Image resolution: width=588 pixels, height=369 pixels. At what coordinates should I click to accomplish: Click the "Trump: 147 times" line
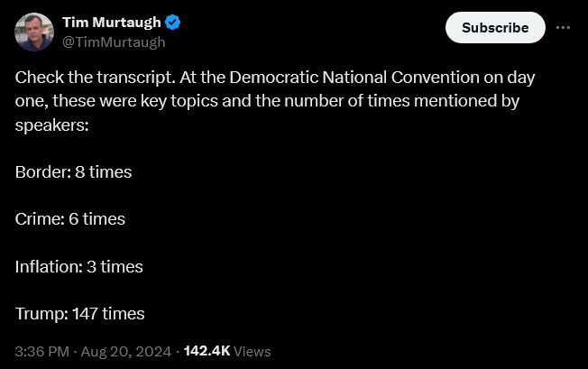point(79,314)
